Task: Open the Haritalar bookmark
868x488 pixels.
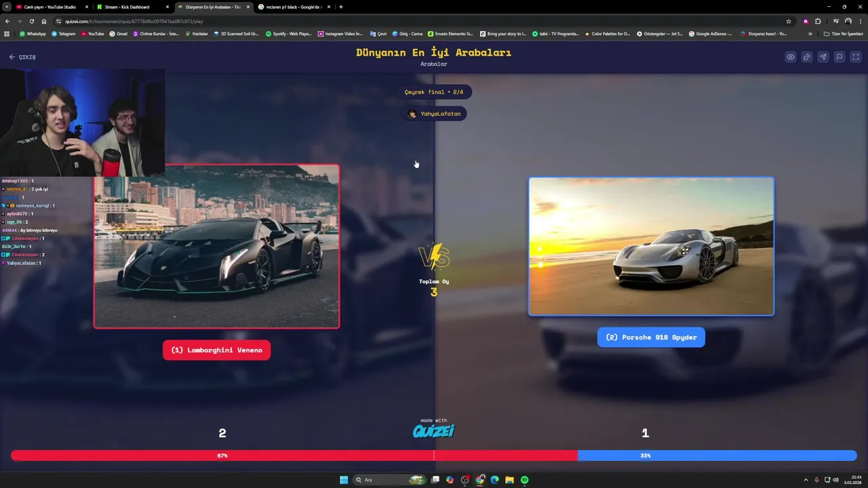Action: (x=197, y=33)
